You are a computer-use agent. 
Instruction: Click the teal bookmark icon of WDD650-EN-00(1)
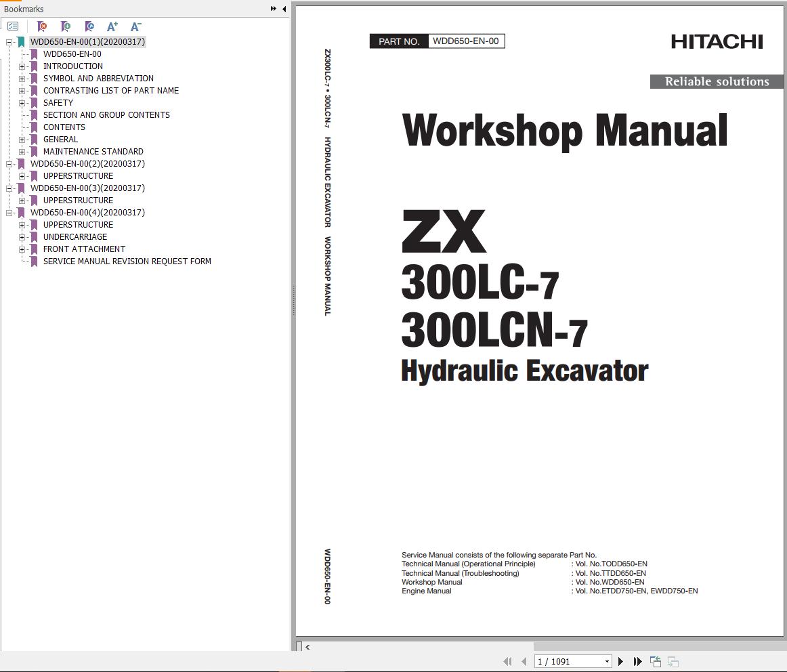tap(21, 41)
